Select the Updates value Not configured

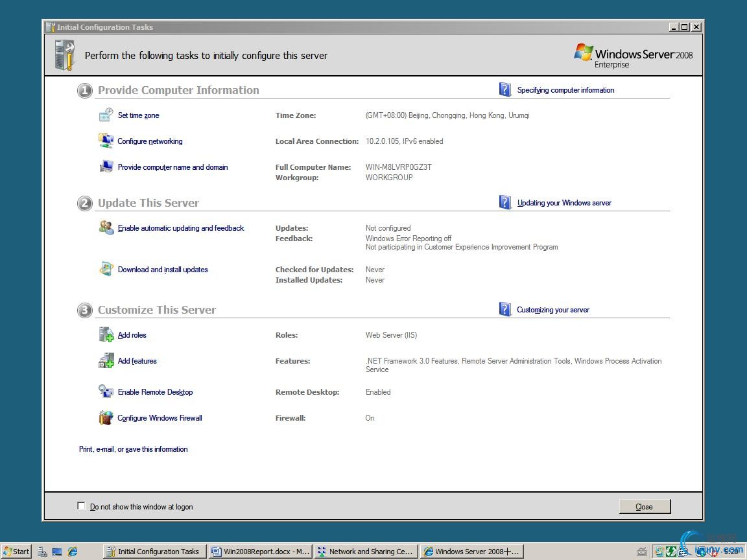[x=388, y=228]
